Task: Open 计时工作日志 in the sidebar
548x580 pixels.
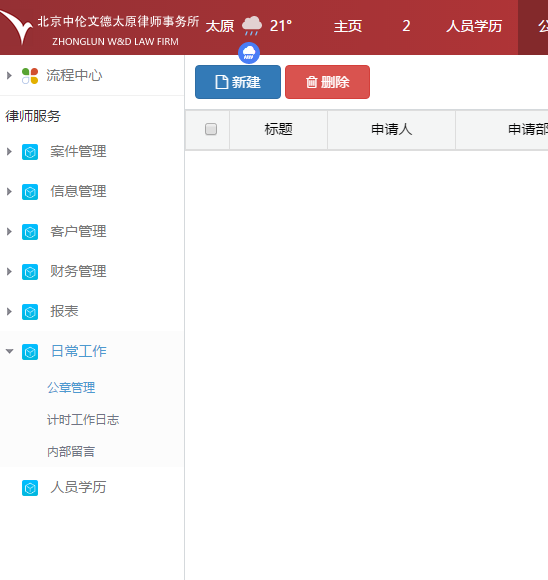Action: (83, 420)
